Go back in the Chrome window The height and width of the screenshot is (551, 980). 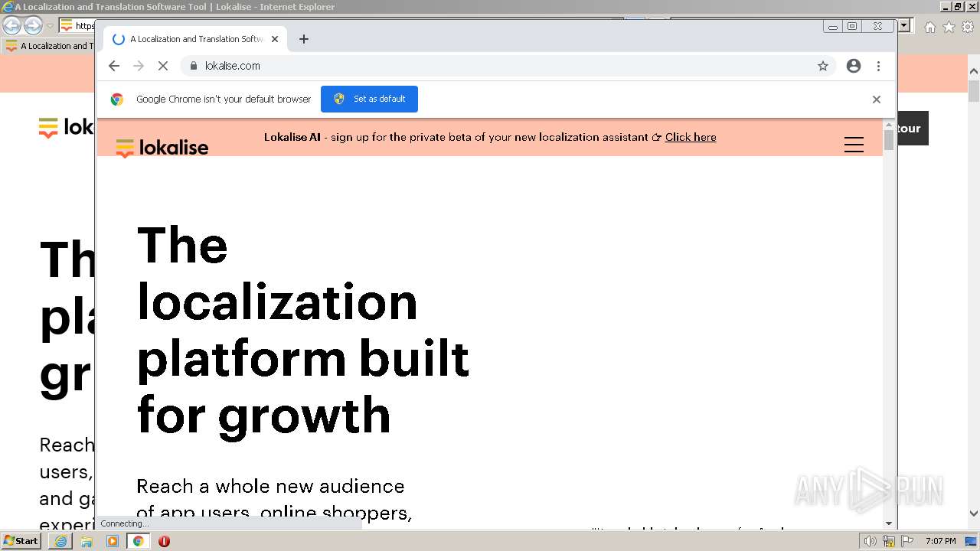click(114, 66)
